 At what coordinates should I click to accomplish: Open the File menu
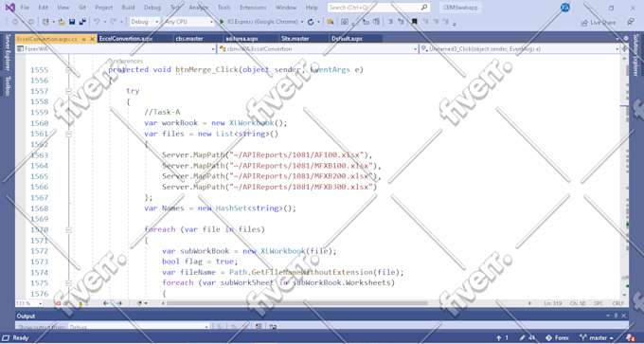click(25, 8)
